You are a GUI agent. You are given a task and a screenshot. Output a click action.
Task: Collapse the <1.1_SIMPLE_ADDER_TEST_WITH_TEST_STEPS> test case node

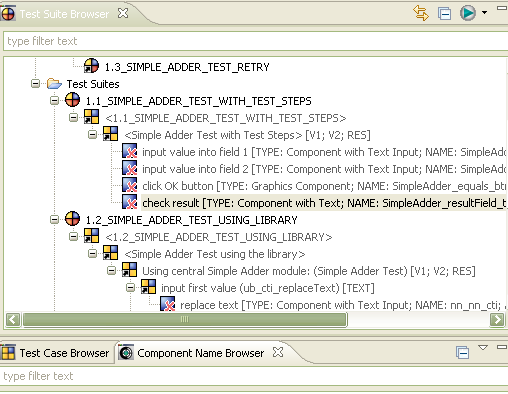(73, 117)
